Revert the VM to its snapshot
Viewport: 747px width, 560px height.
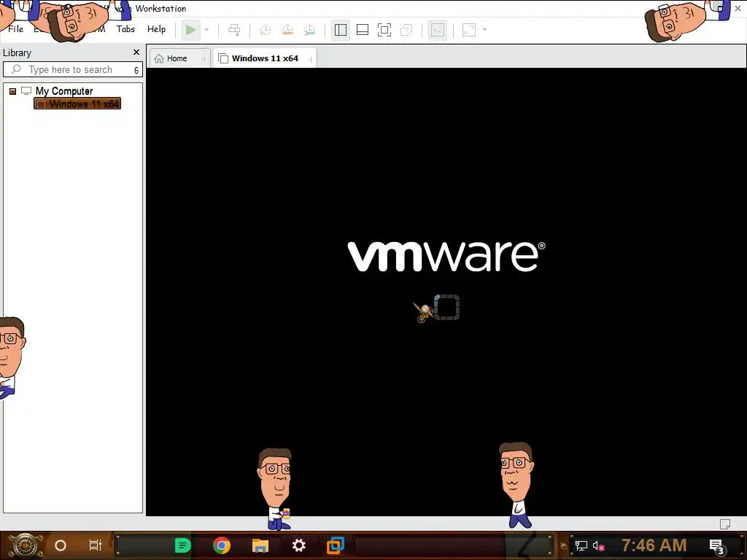pyautogui.click(x=287, y=30)
